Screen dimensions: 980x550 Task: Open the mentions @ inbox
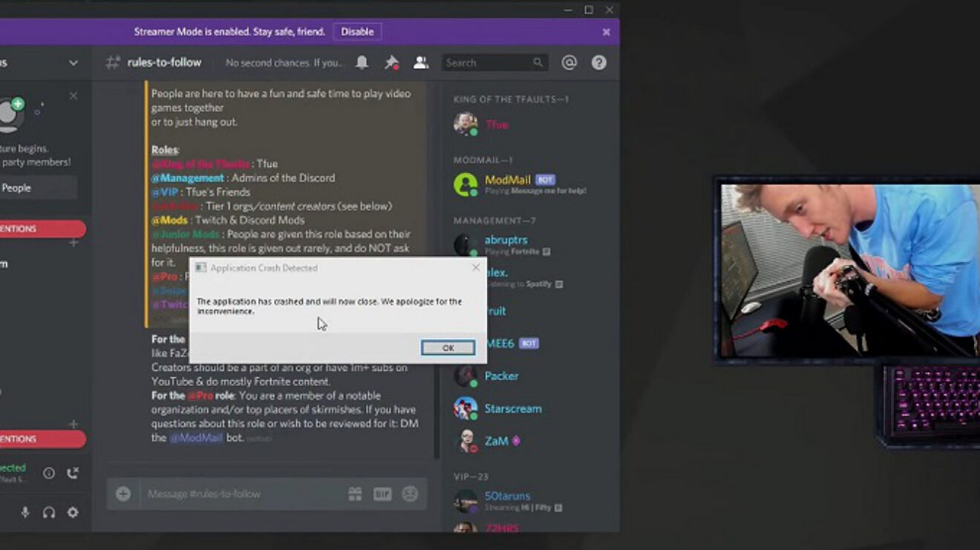click(x=569, y=63)
